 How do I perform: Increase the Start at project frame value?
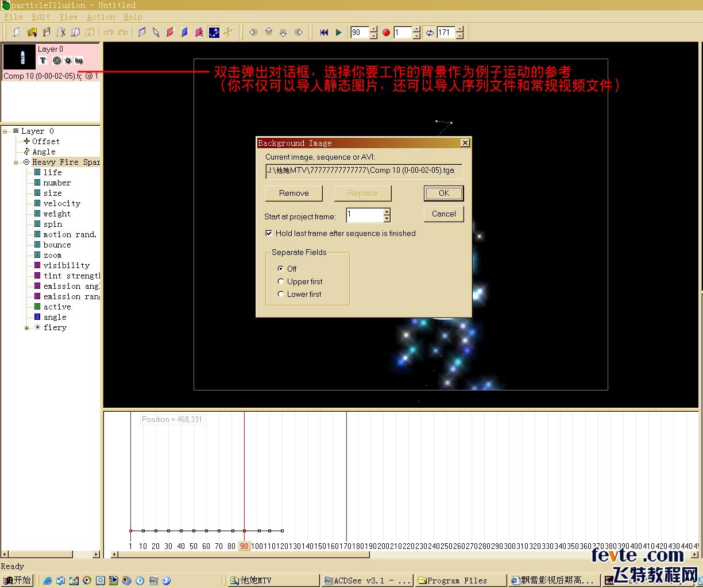[387, 212]
